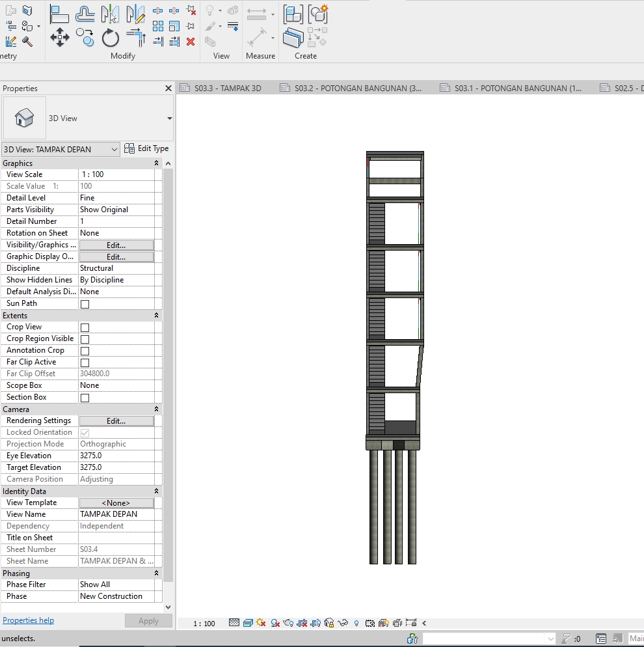Open Properties help link
644x647 pixels.
click(29, 620)
